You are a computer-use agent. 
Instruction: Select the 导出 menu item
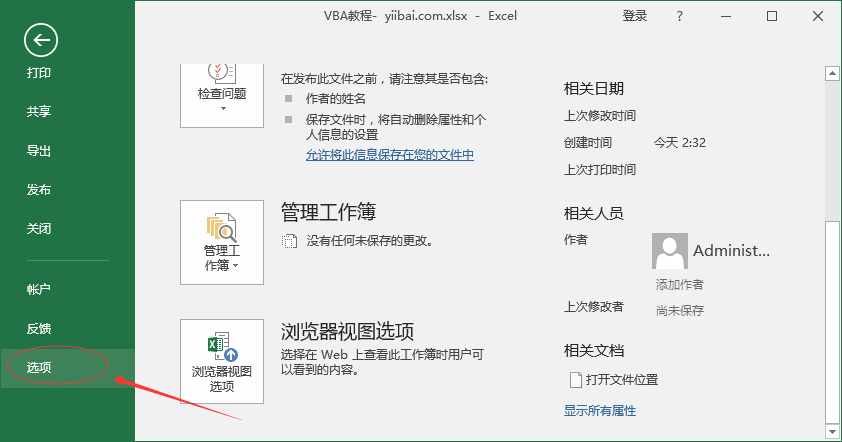pyautogui.click(x=39, y=151)
